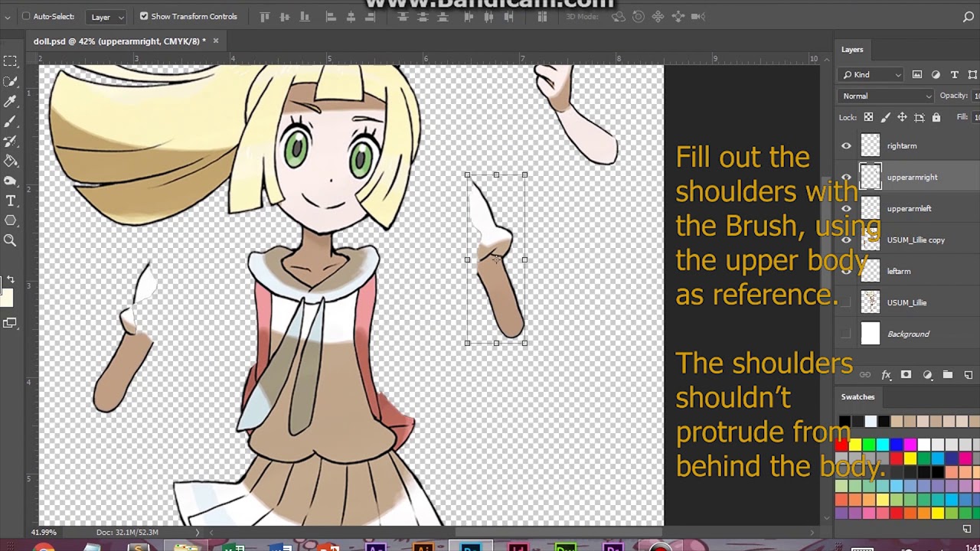980x551 pixels.
Task: Select the Brush tool
Action: [10, 121]
